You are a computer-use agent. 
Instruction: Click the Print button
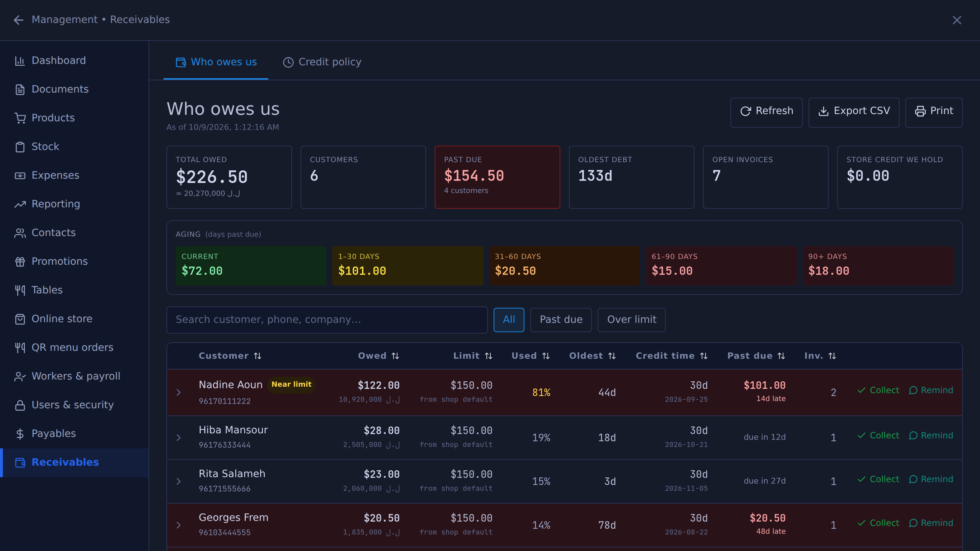click(x=934, y=112)
